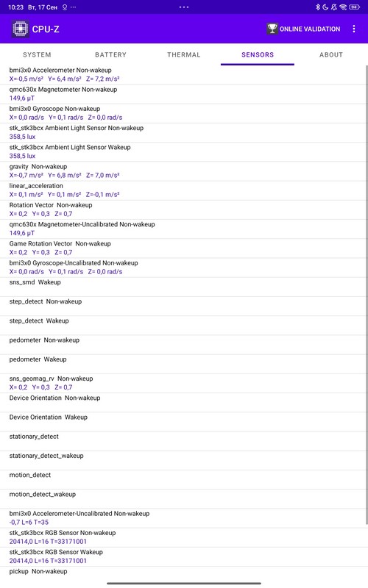Select the Rotation Vector Non-wakeup row
368x588 pixels.
pyautogui.click(x=183, y=209)
